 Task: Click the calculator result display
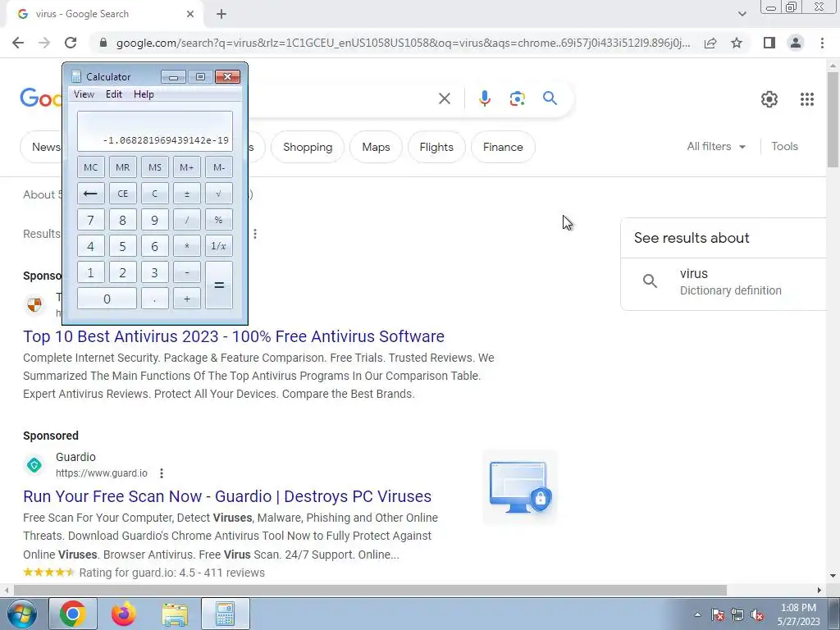click(155, 131)
